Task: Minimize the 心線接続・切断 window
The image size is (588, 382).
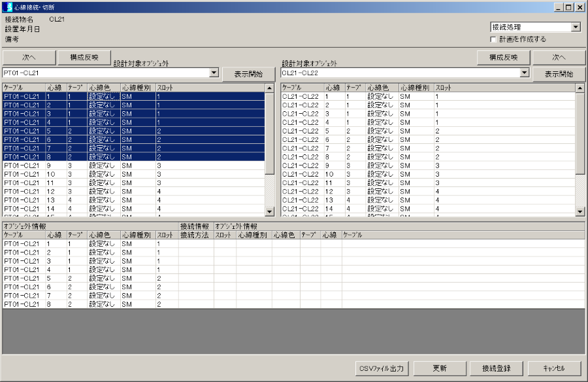Action: coord(559,7)
